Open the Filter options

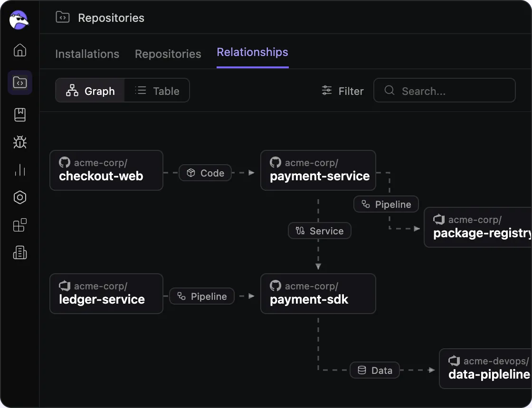coord(342,91)
